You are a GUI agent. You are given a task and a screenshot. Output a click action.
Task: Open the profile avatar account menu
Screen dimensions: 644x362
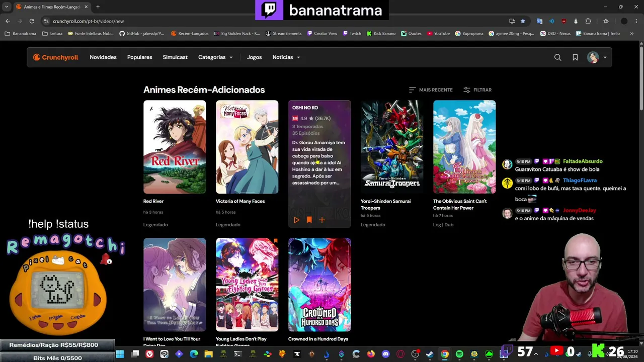click(597, 57)
